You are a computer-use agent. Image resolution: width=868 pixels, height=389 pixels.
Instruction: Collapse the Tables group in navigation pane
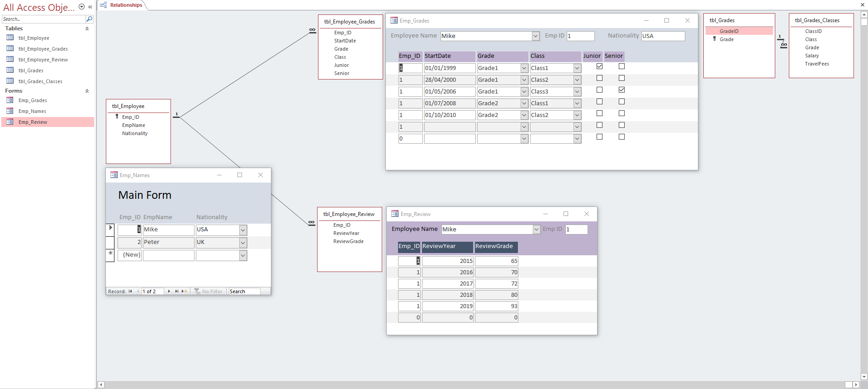[87, 28]
